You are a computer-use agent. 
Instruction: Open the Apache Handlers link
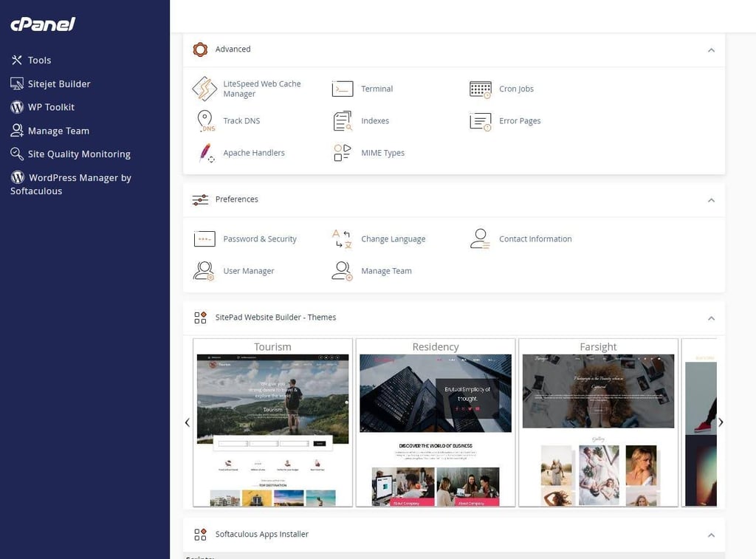tap(254, 153)
